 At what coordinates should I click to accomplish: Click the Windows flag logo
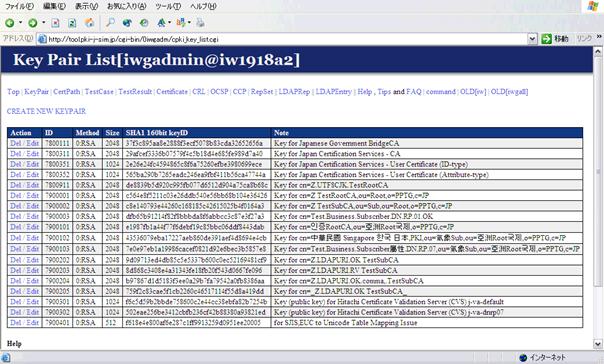pos(592,6)
